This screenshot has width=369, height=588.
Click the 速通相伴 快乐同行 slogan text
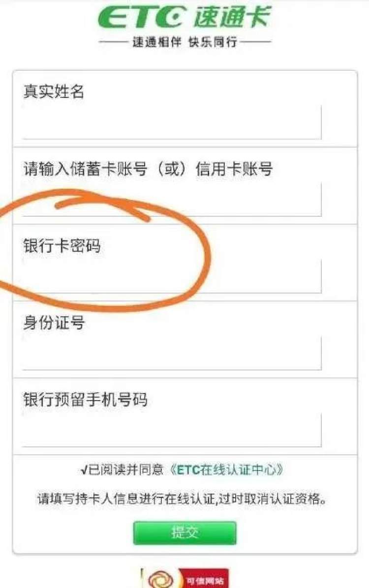pos(184,42)
